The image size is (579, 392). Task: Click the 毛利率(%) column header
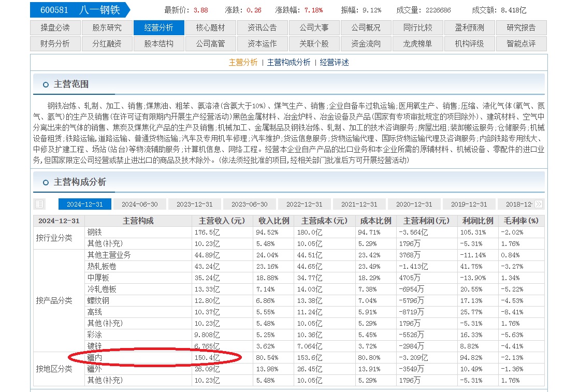pos(522,221)
